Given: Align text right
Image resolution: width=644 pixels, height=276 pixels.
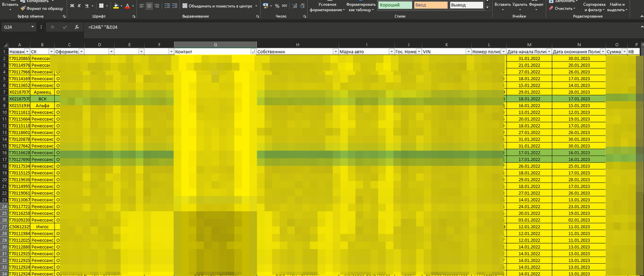Looking at the screenshot, I should click(x=157, y=6).
